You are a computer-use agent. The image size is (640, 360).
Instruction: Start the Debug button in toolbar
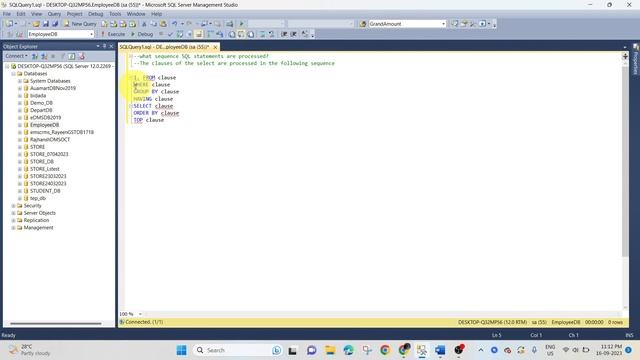coord(142,34)
